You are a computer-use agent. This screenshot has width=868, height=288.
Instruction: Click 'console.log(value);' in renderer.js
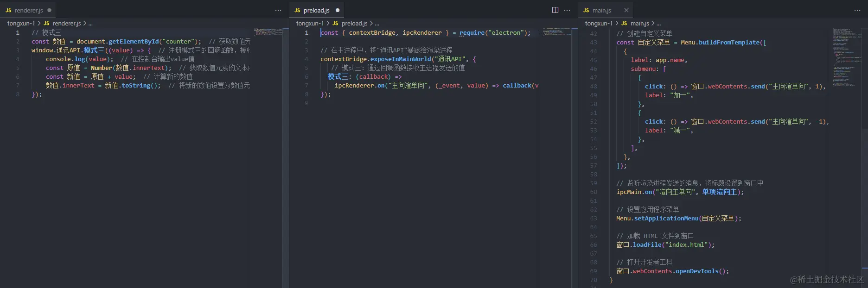tap(80, 59)
